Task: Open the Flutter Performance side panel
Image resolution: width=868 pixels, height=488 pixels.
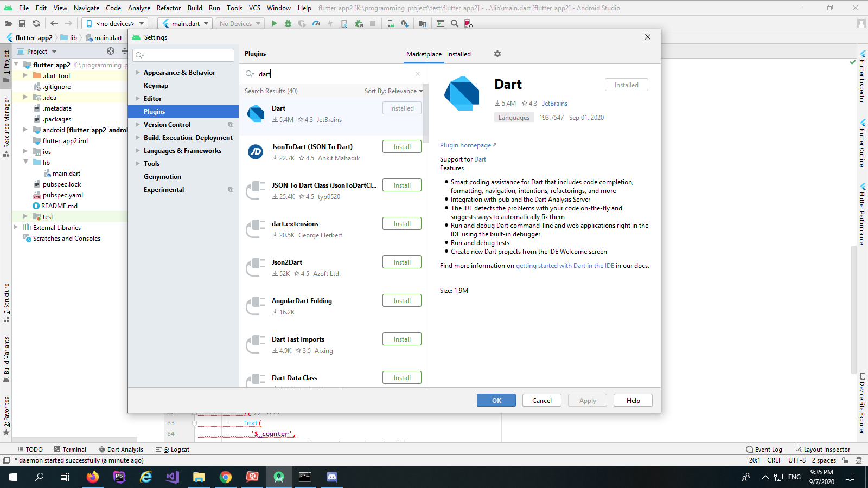Action: (x=862, y=214)
